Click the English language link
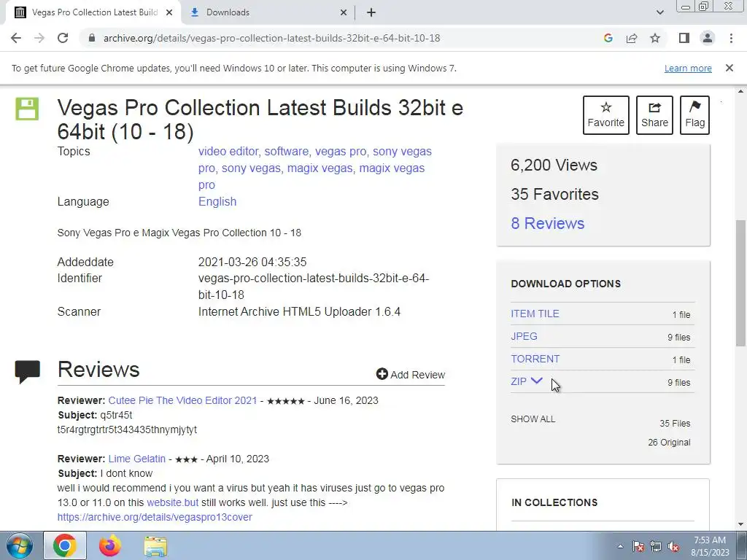This screenshot has width=747, height=560. [217, 201]
